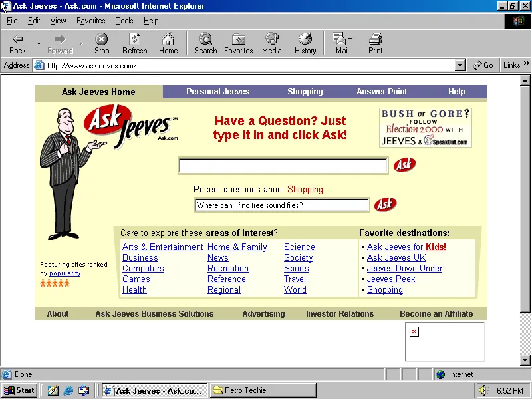532x399 pixels.
Task: Stop loading the current page
Action: tap(102, 43)
